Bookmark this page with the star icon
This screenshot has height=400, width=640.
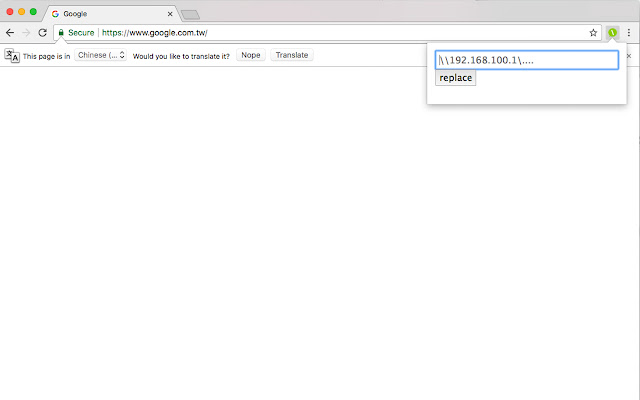[593, 33]
